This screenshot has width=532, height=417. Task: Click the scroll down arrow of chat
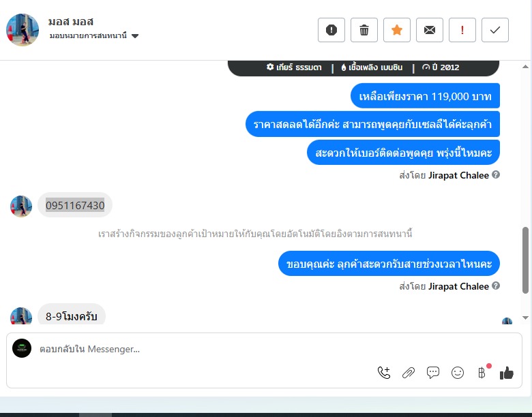click(x=525, y=318)
